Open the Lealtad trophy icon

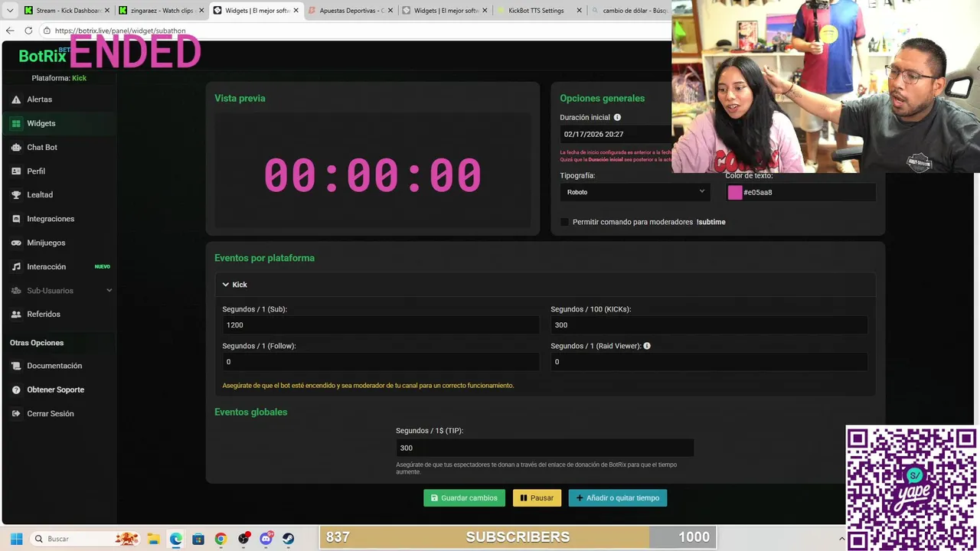click(16, 195)
